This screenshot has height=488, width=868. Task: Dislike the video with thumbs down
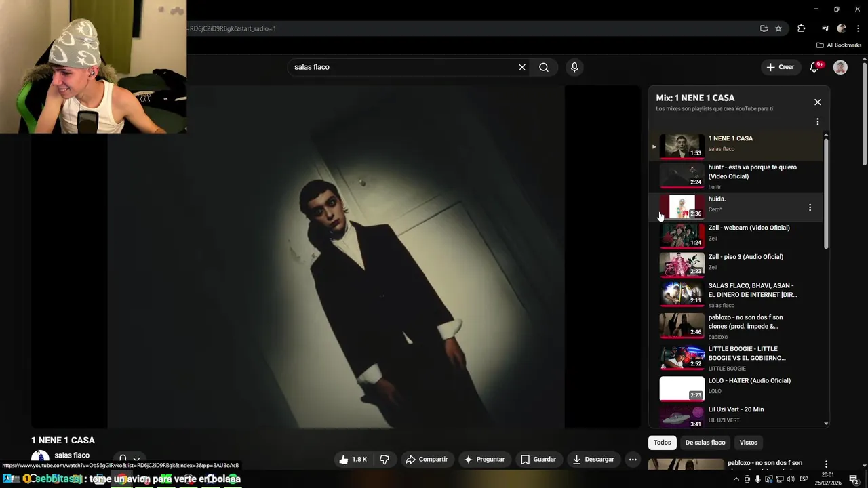click(x=384, y=459)
